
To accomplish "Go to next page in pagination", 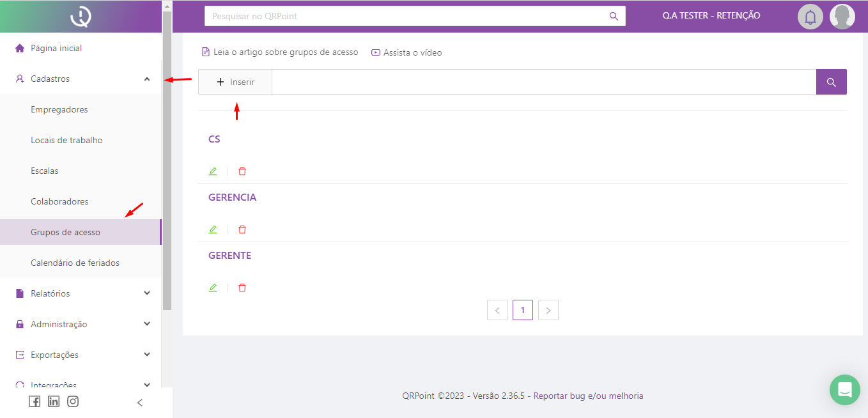I will click(548, 311).
